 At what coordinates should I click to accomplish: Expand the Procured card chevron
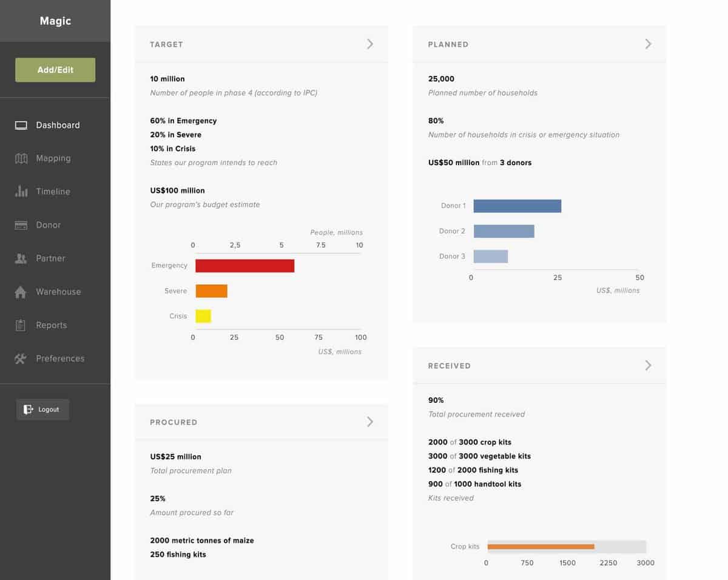tap(370, 422)
